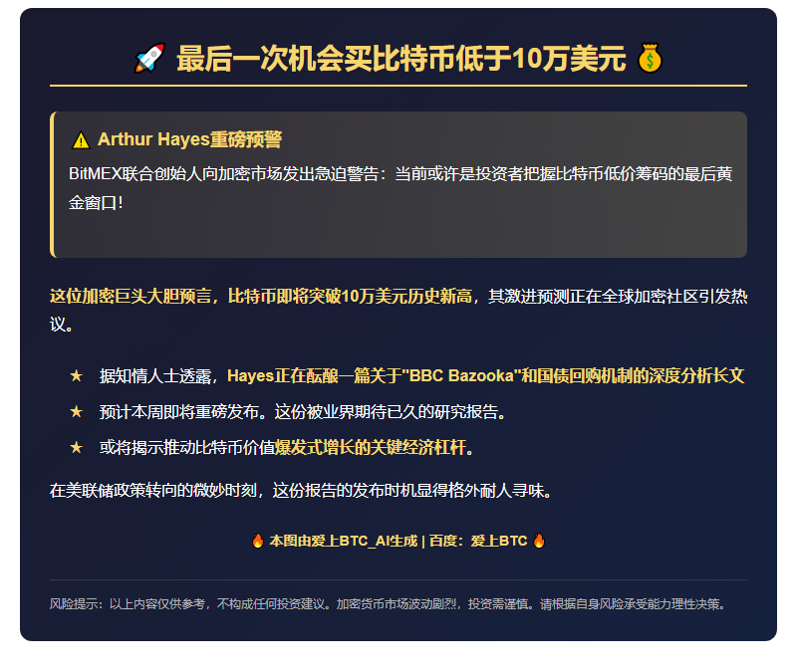
Task: Click the text 在美联储政策转向的微妙时刻
Action: pos(153,491)
